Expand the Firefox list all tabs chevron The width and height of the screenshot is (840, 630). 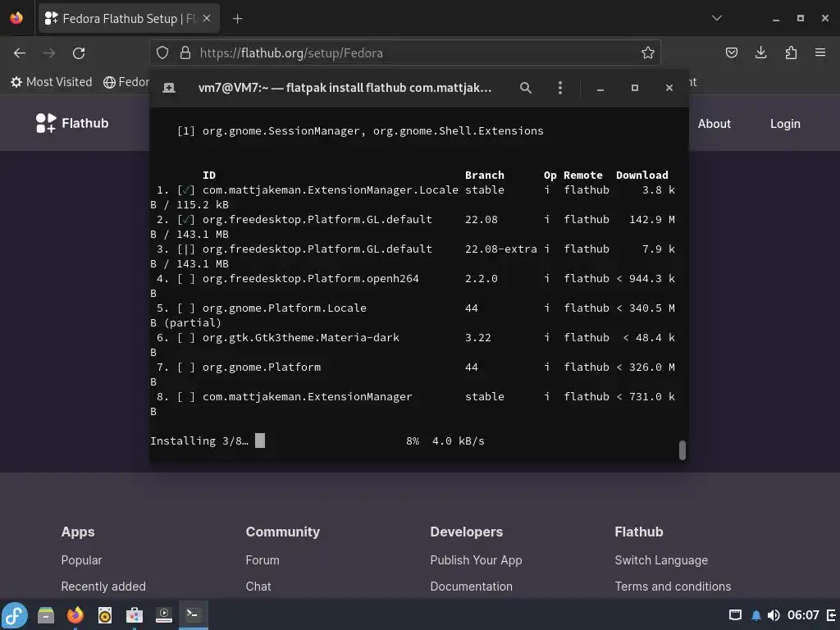717,18
